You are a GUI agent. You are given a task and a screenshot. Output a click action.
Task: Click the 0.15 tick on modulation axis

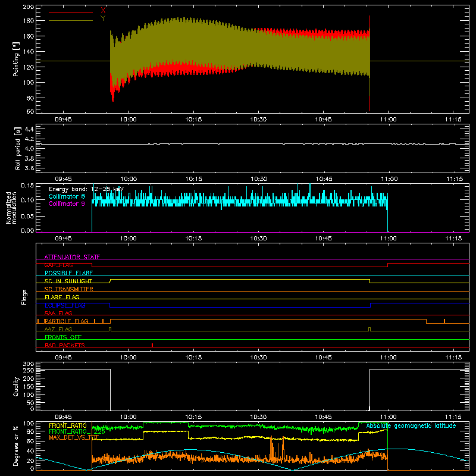click(27, 185)
